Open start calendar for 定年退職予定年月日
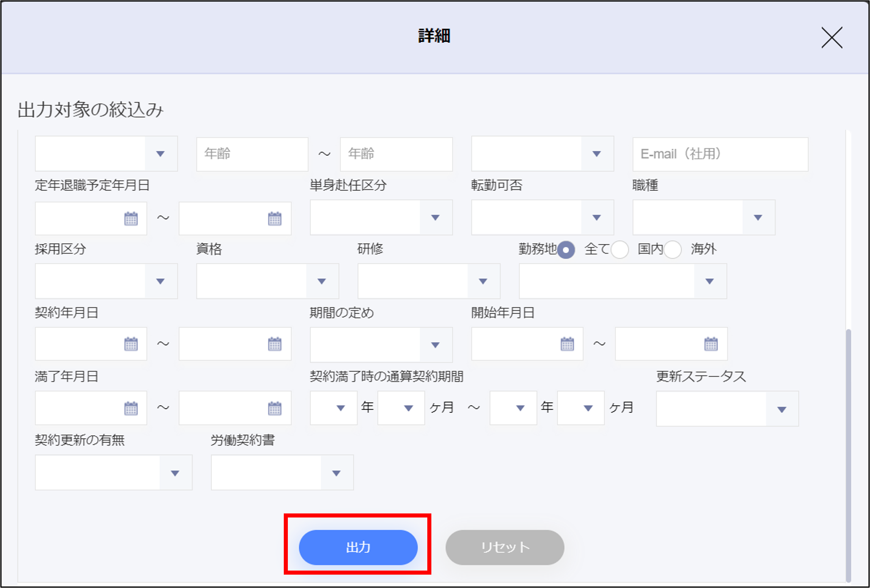The width and height of the screenshot is (870, 588). [x=131, y=218]
